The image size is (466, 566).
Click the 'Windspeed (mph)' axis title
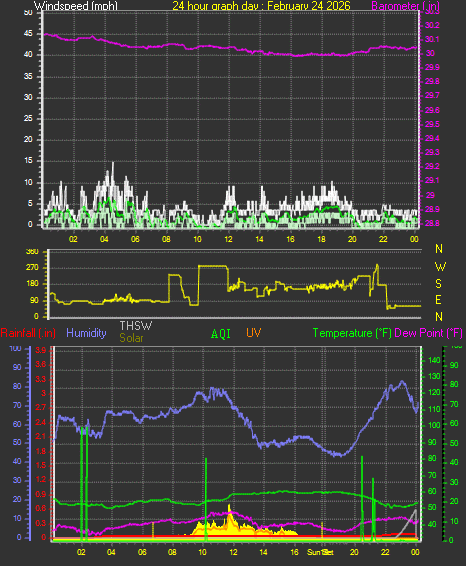(75, 6)
